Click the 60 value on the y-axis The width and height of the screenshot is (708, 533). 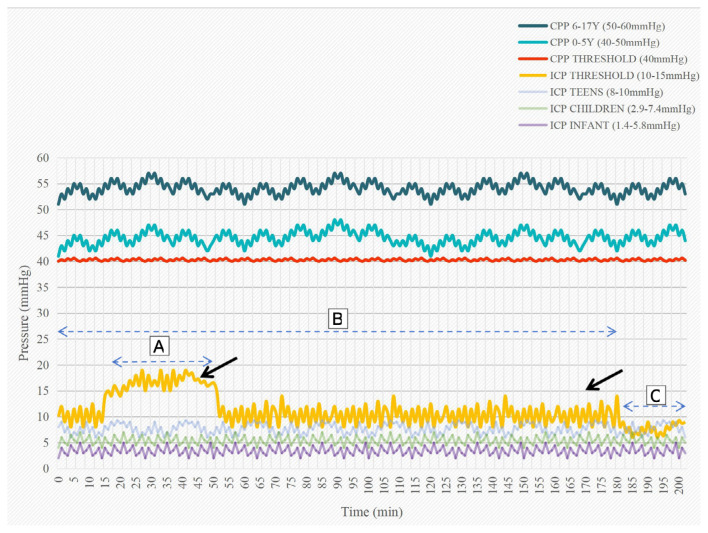click(x=43, y=158)
